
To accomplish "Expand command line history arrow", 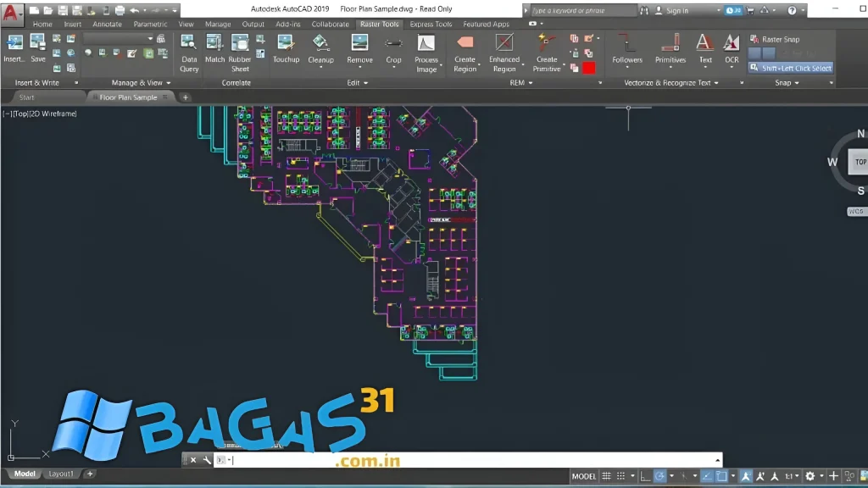I will coord(717,460).
